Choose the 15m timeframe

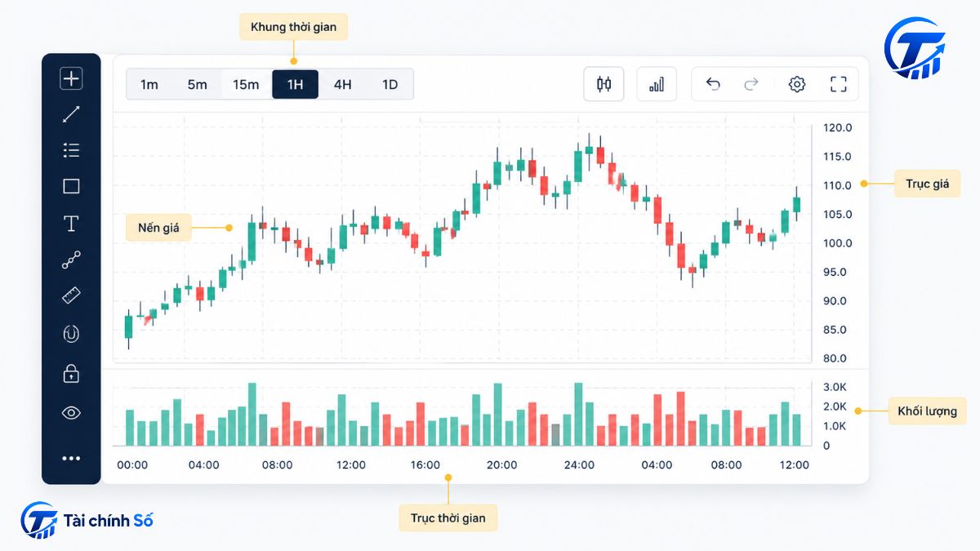pyautogui.click(x=246, y=84)
